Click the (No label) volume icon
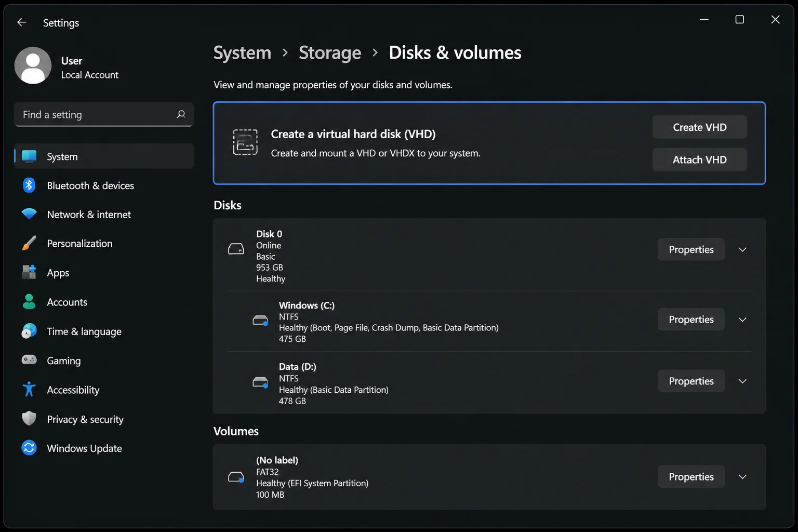Screen dimensions: 798x532 coord(236,477)
